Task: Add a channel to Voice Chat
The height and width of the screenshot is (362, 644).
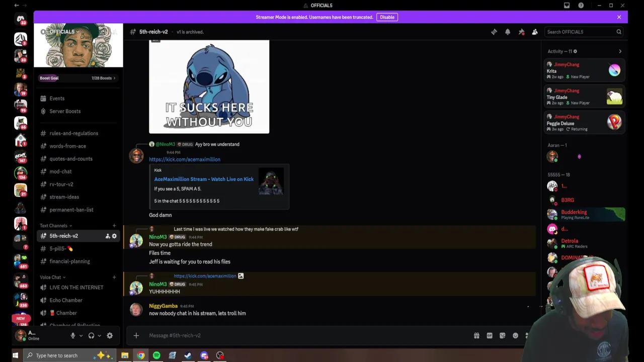Action: click(x=114, y=277)
